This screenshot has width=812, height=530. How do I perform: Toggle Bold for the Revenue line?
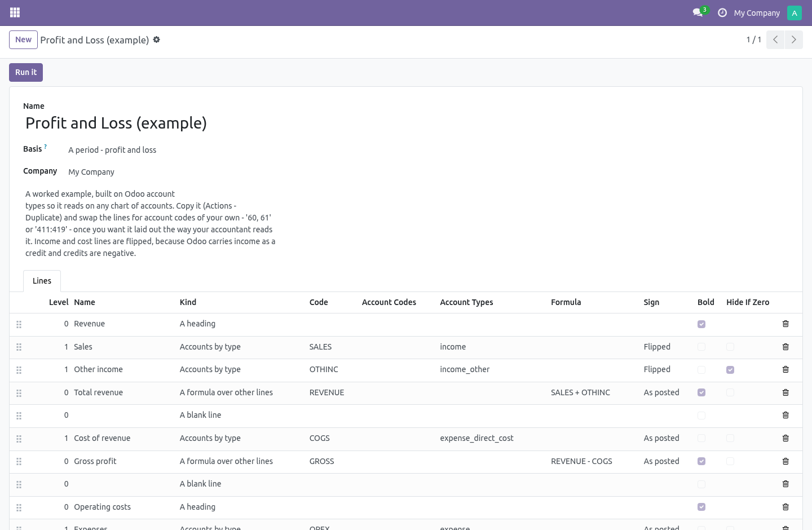[x=701, y=324]
